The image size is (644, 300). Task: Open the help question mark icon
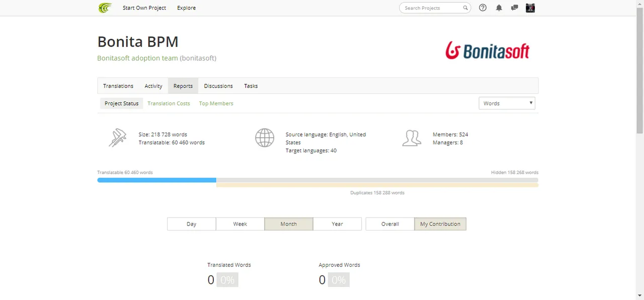pos(482,8)
